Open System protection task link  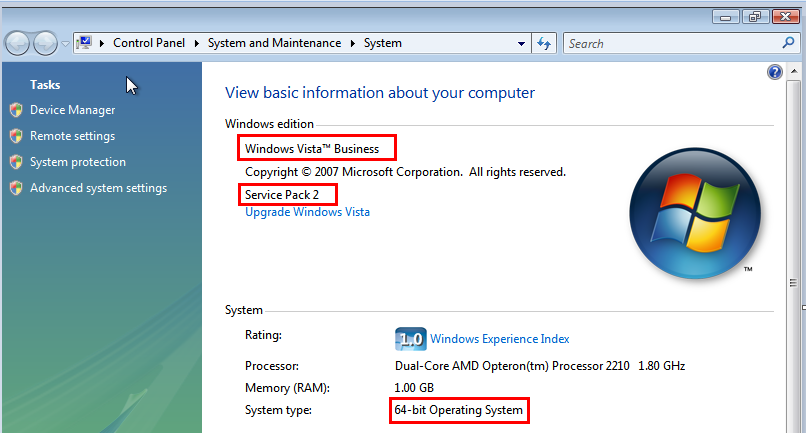[x=78, y=162]
